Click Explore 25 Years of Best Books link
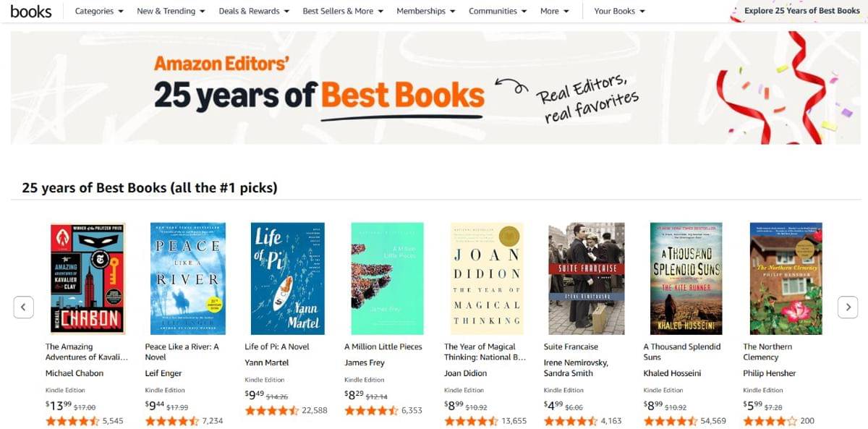The image size is (868, 429). point(802,11)
